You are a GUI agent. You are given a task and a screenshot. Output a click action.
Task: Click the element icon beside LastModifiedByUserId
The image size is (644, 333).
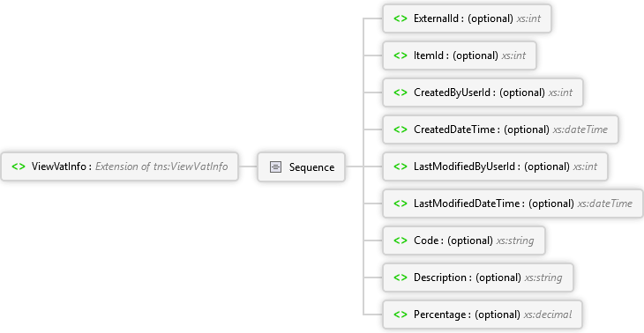[x=401, y=166]
